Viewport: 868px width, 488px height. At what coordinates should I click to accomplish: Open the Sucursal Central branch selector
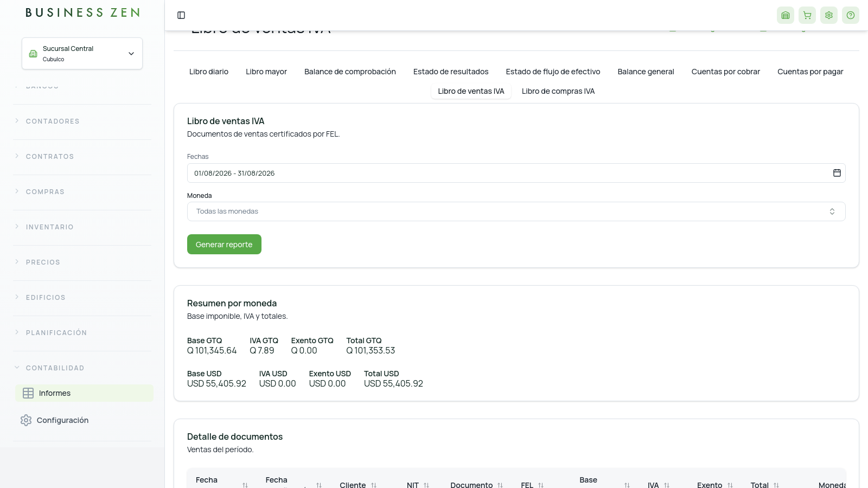82,54
